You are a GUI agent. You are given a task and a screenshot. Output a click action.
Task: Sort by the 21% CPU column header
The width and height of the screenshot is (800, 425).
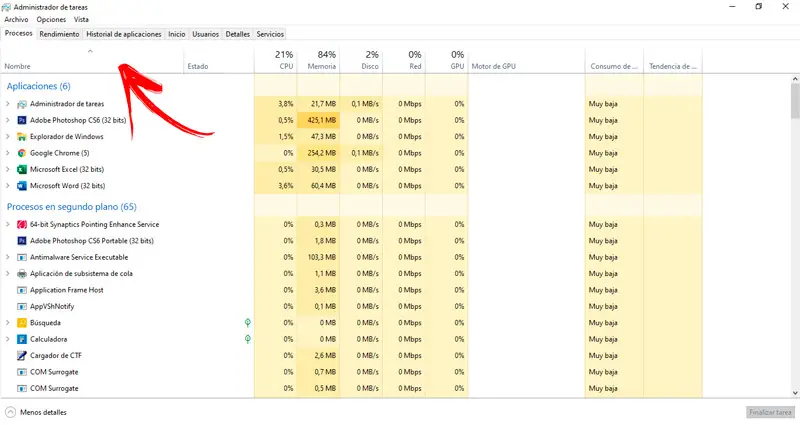[x=276, y=60]
